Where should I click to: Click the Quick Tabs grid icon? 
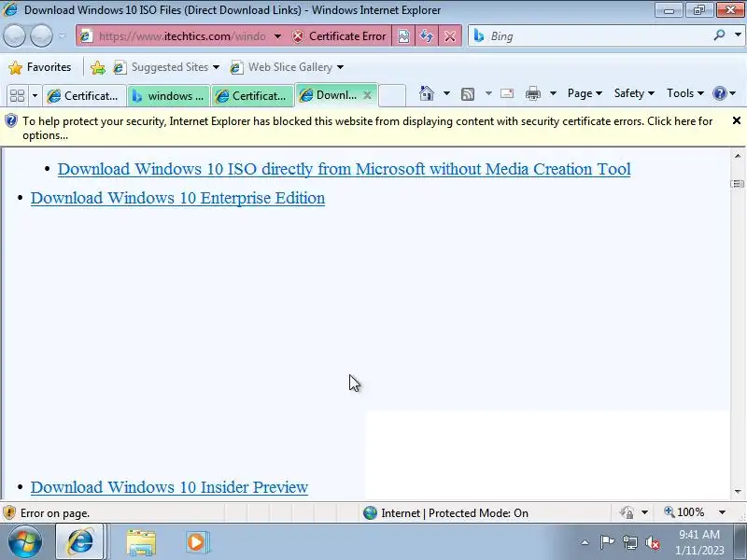(x=17, y=95)
